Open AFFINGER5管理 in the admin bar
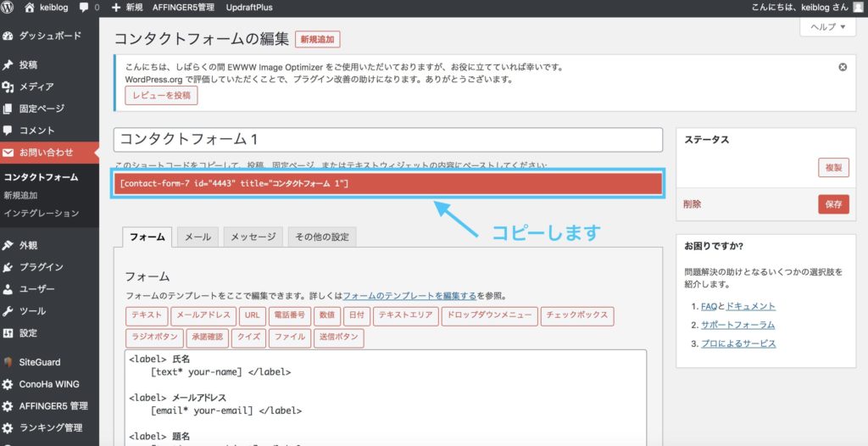The height and width of the screenshot is (446, 868). pos(183,8)
